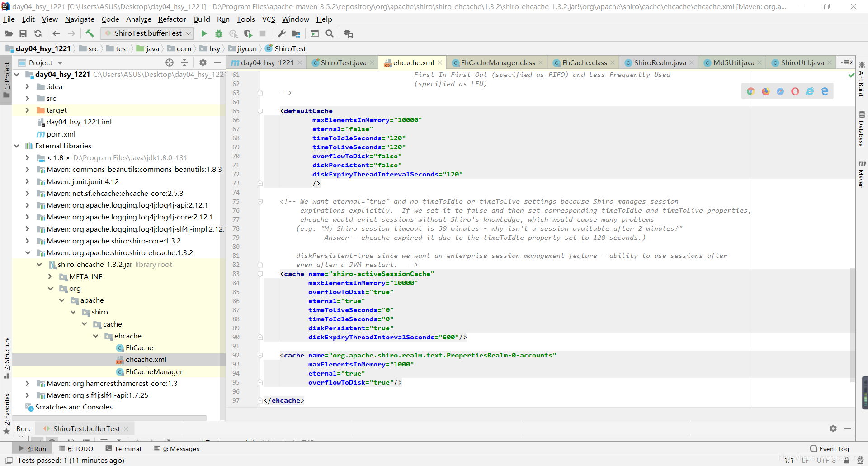Fold the defaultCache element in gutter

260,111
